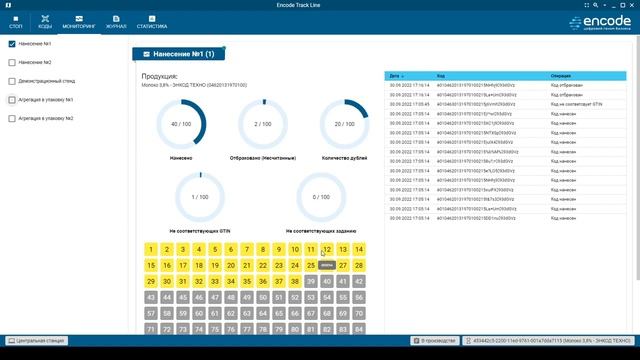This screenshot has height=360, width=640.
Task: Sort the log by the Дата column header
Action: click(396, 76)
